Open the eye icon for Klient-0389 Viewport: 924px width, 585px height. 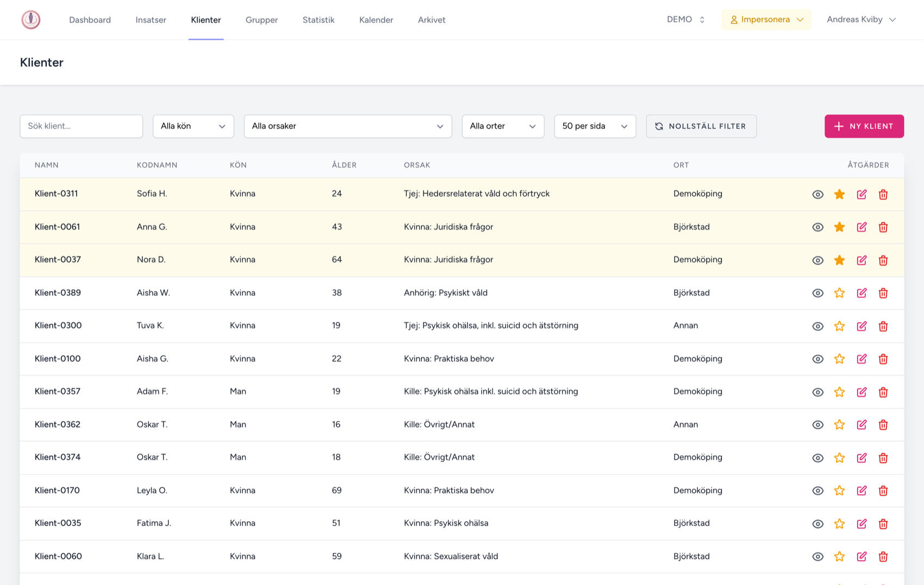coord(817,293)
